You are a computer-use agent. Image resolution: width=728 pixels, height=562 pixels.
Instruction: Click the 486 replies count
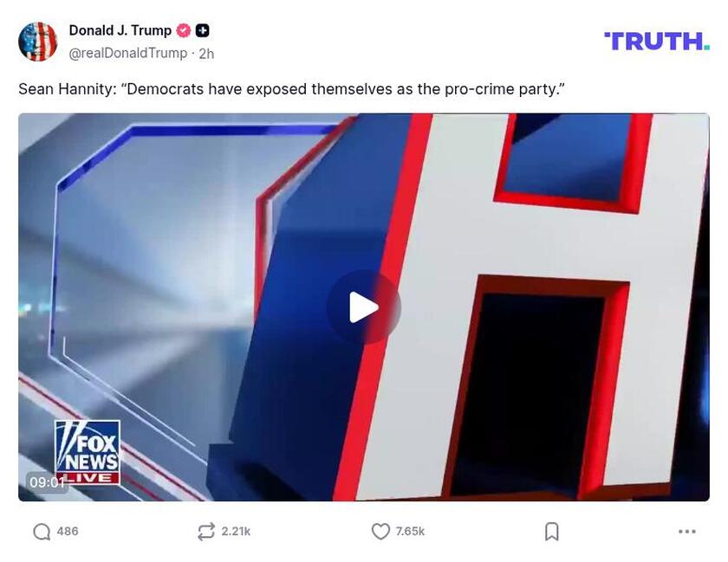pos(68,532)
